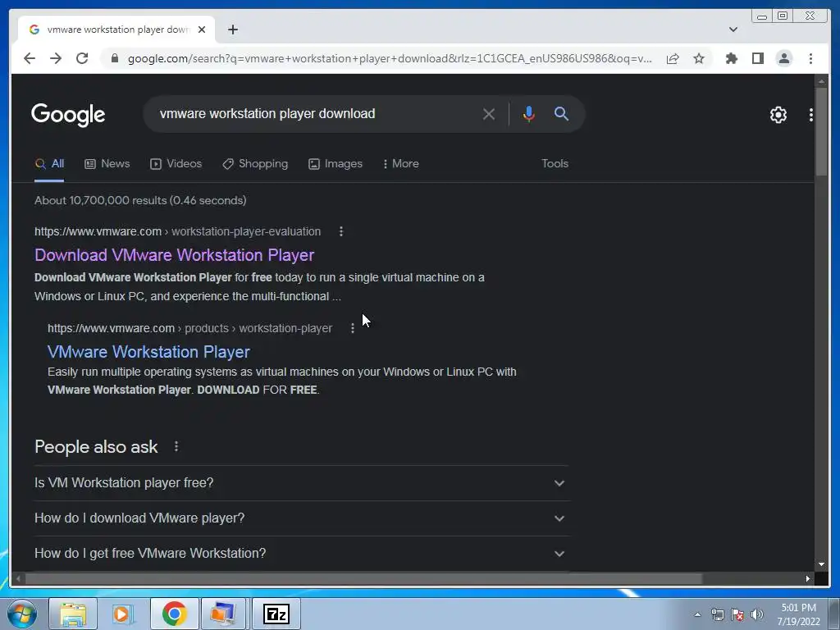Open Download VMware Workstation Player result

coord(174,255)
